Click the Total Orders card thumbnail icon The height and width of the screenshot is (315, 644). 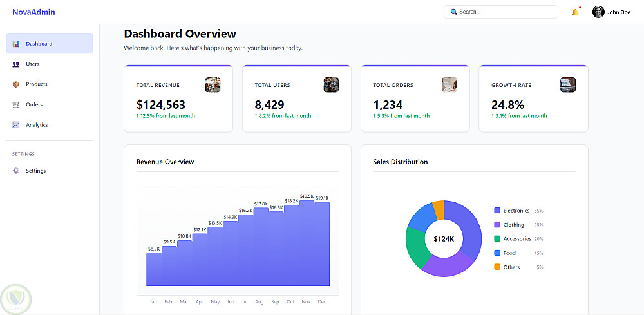click(450, 85)
